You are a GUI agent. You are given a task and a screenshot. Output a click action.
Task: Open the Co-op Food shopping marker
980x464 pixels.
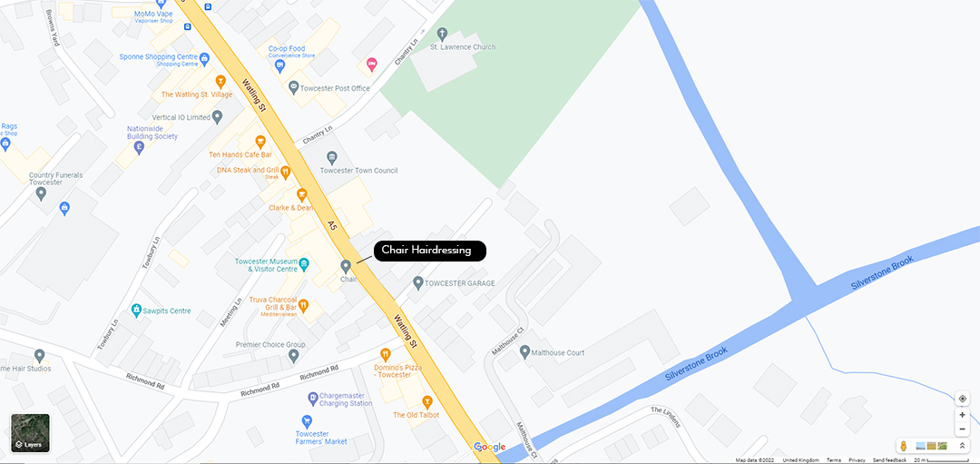(x=280, y=65)
